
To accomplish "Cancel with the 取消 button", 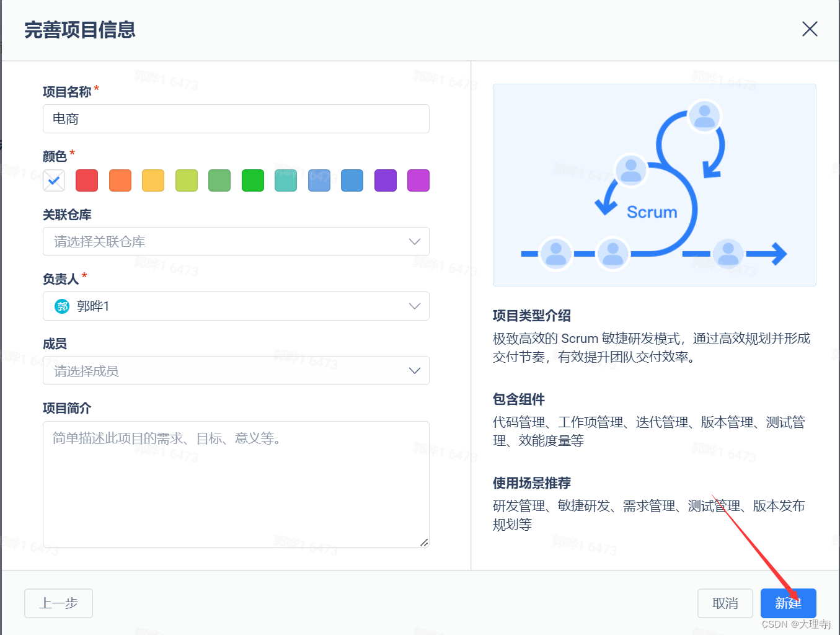I will (x=725, y=603).
